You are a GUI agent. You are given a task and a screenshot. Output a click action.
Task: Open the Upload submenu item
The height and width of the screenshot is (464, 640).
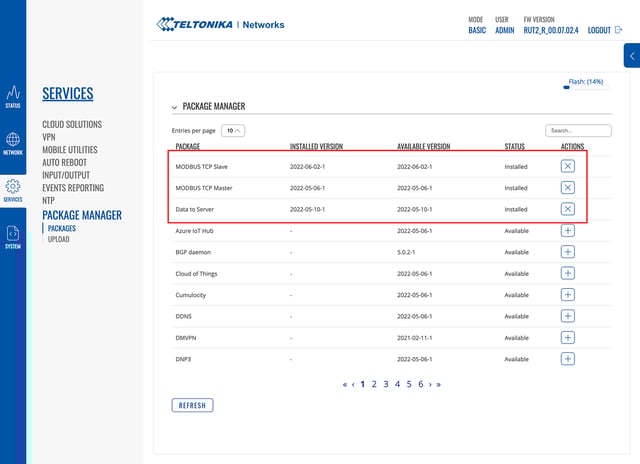tap(58, 239)
